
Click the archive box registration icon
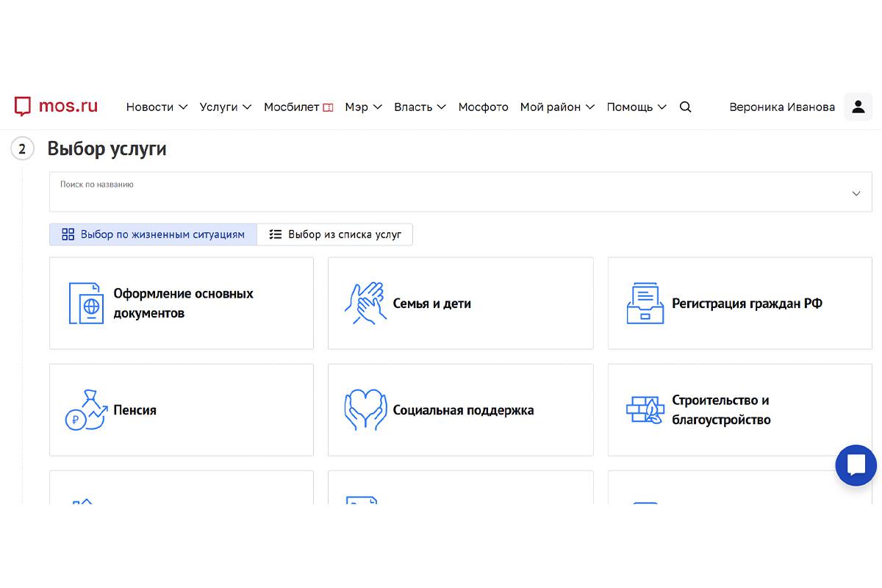tap(645, 303)
